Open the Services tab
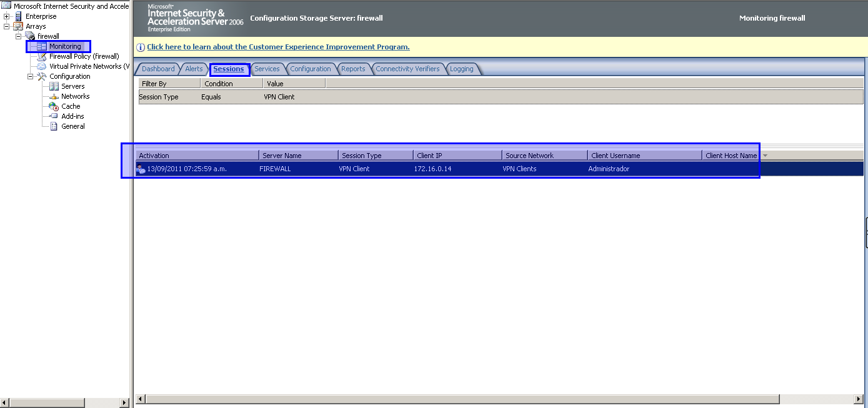The width and height of the screenshot is (868, 408). pyautogui.click(x=267, y=69)
